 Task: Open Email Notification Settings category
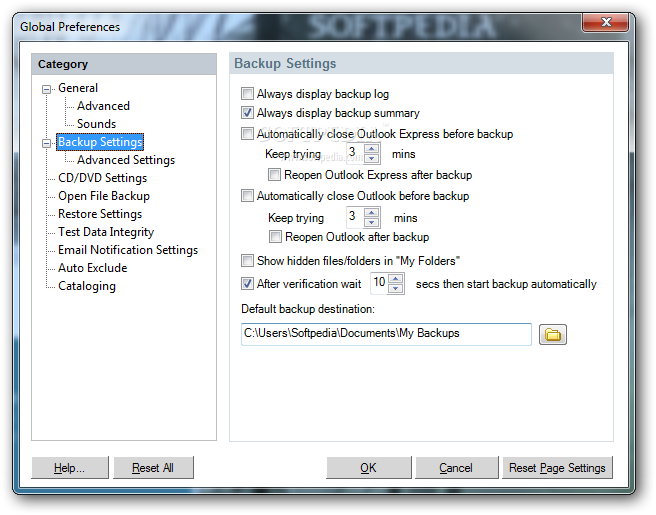coord(128,250)
